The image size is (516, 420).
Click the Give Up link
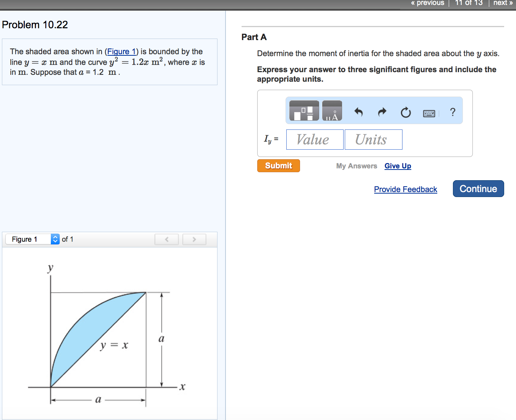[398, 166]
